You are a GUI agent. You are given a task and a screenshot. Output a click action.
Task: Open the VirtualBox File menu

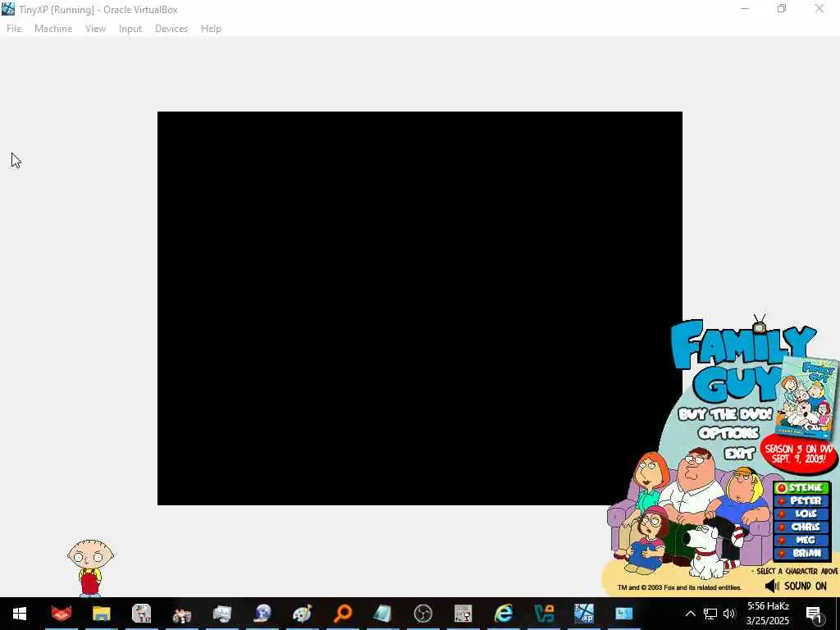tap(14, 29)
